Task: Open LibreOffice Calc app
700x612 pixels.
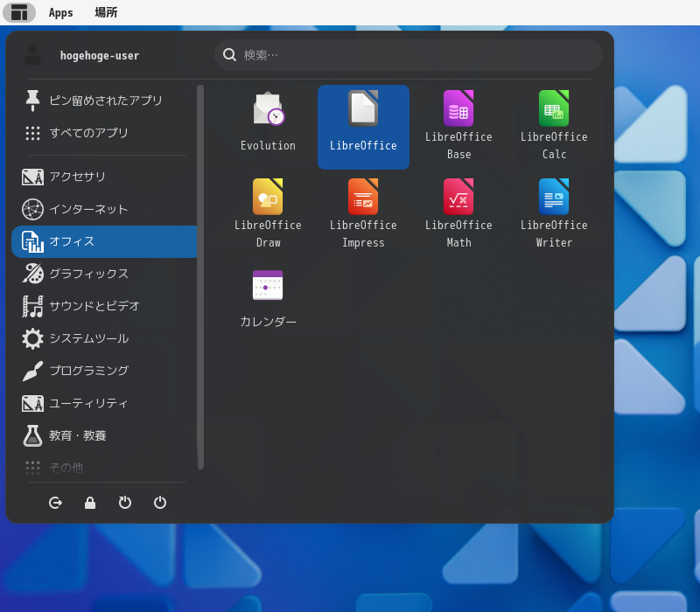Action: [x=554, y=125]
